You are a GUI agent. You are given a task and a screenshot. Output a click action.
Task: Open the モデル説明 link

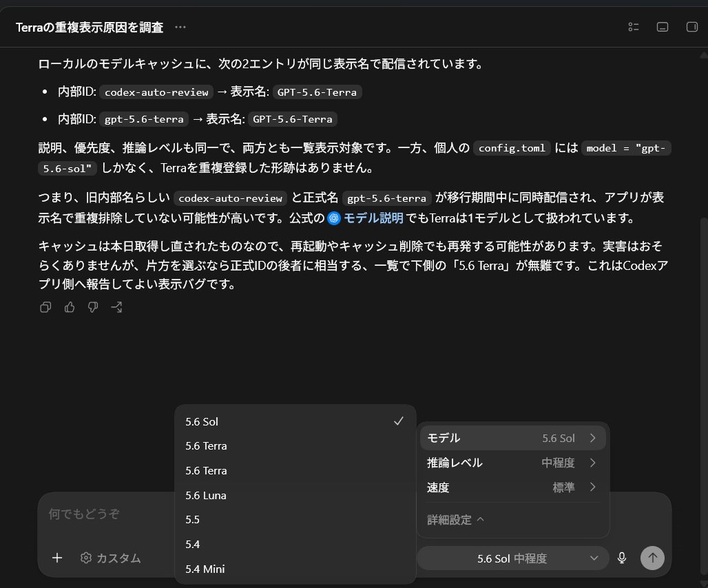point(373,218)
